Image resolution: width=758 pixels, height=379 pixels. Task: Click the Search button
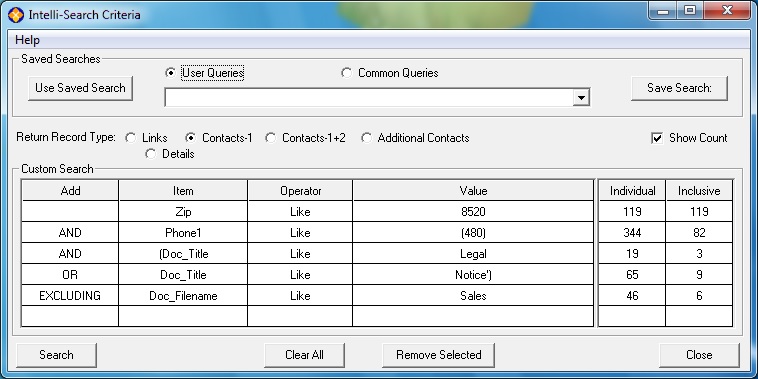pos(56,355)
